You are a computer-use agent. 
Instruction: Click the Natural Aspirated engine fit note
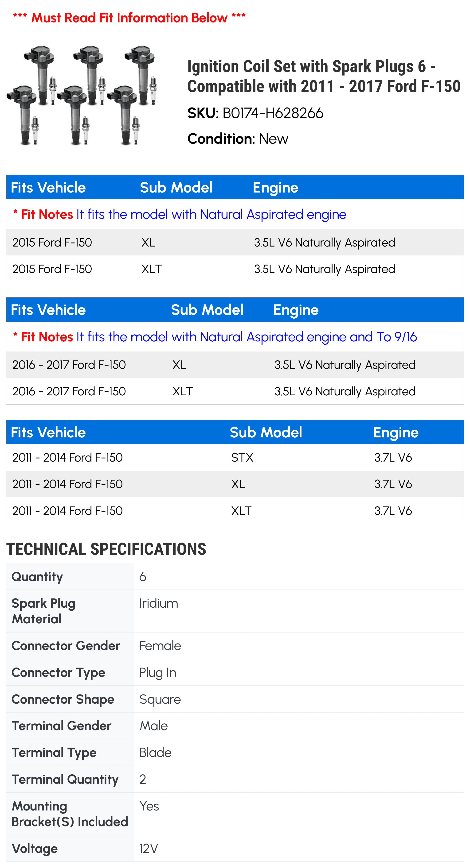point(180,214)
